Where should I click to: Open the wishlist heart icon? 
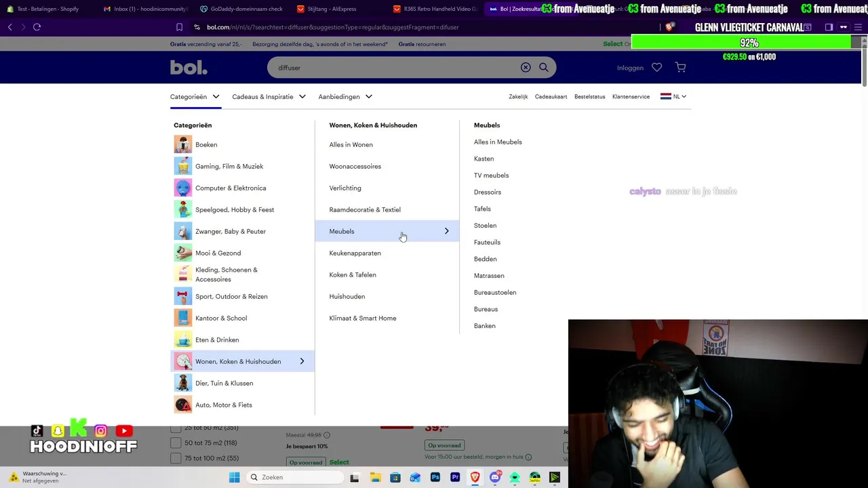point(656,68)
